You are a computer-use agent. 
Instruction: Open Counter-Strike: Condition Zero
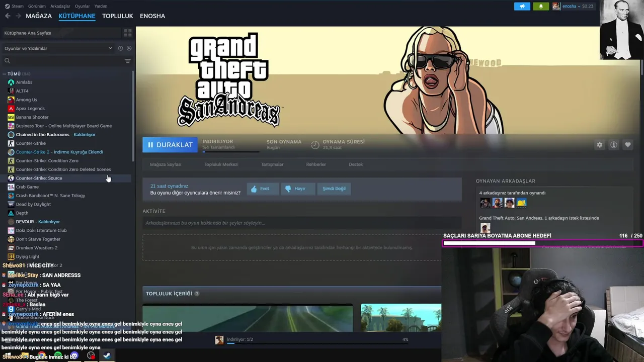tap(47, 161)
